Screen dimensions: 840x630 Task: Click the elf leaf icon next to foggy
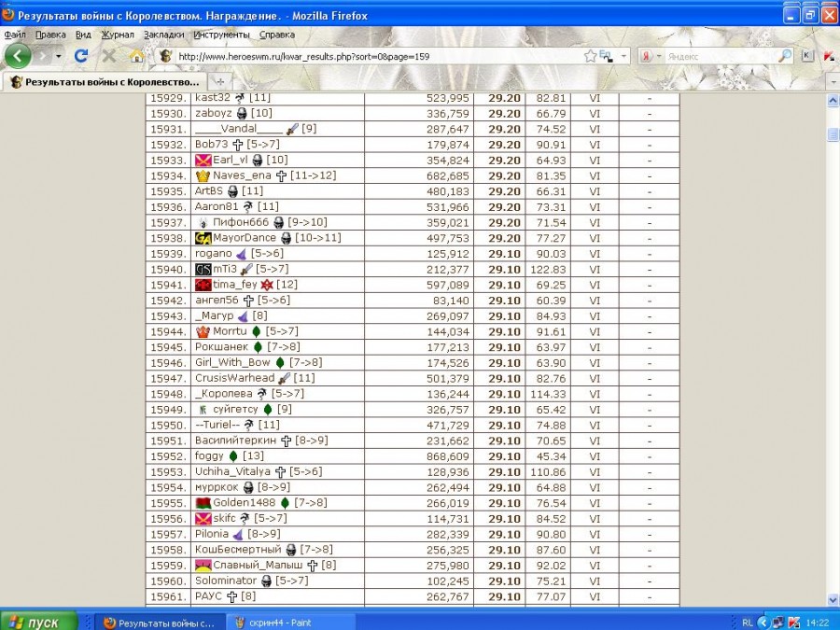pos(233,456)
